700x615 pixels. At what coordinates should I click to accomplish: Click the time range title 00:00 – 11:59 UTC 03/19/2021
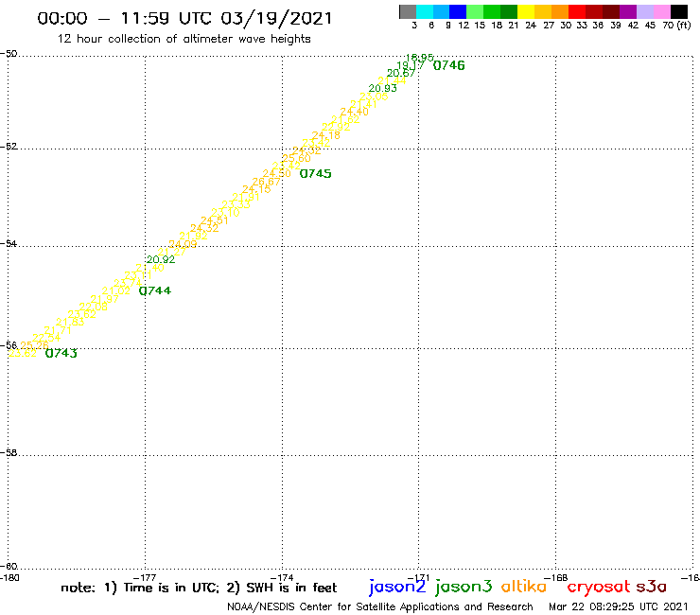pos(184,18)
